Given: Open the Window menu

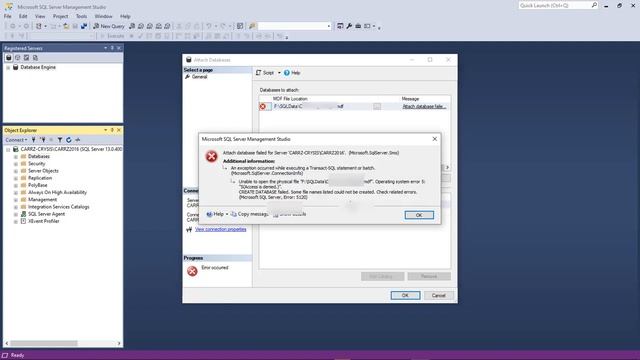Looking at the screenshot, I should tap(103, 16).
